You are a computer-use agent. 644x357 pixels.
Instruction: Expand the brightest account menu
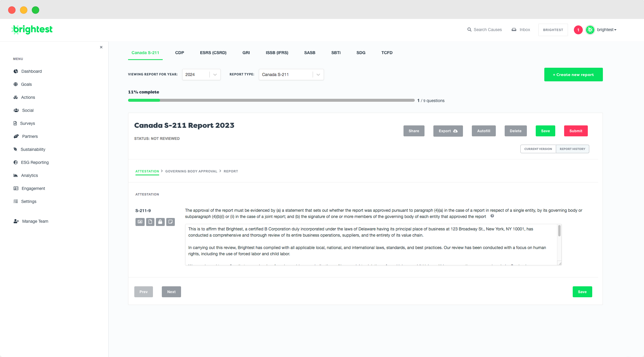pos(606,30)
